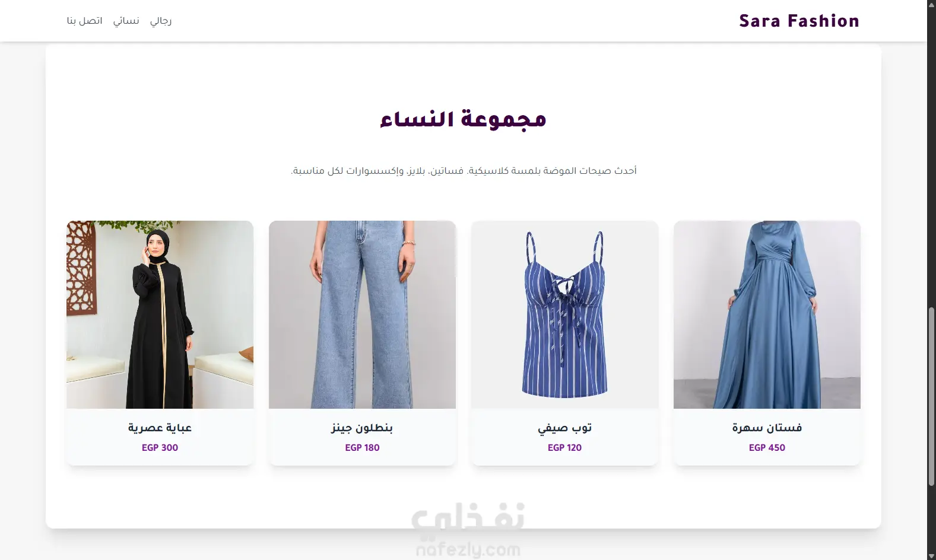
Task: Open the اتصل بنا contact link
Action: pos(84,21)
